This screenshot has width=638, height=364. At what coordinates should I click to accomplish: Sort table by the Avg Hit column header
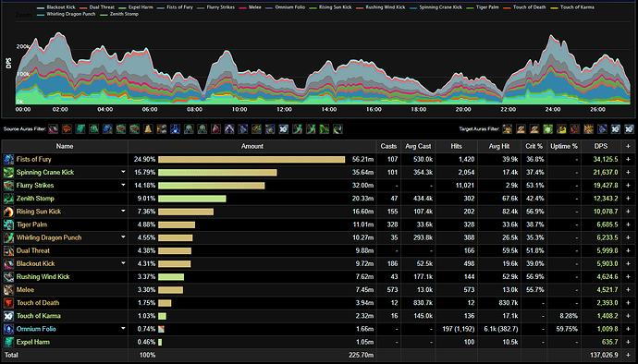[499, 146]
